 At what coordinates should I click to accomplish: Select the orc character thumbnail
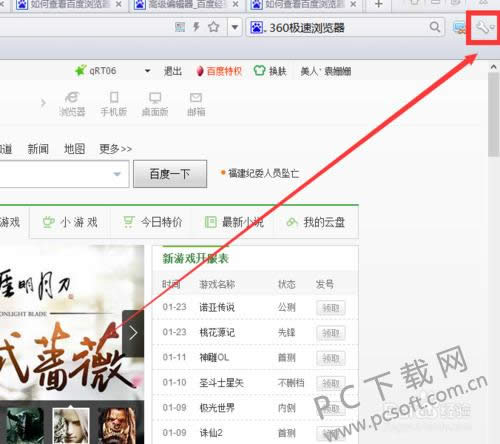tap(117, 426)
